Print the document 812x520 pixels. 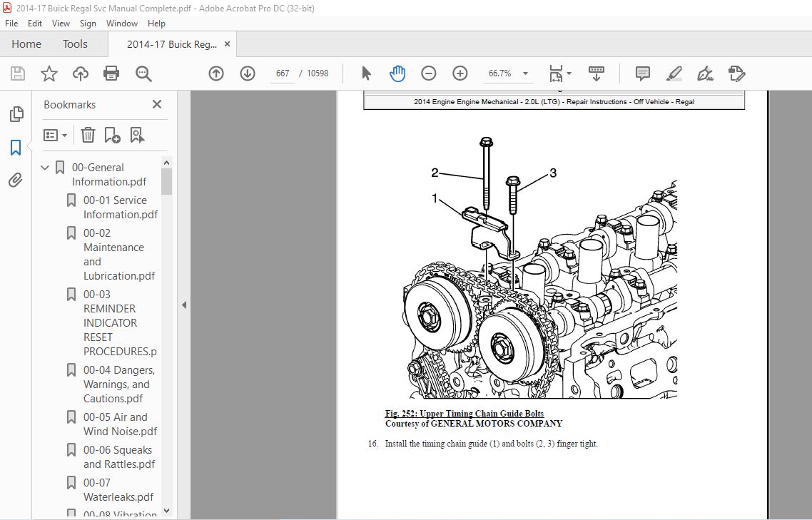111,73
